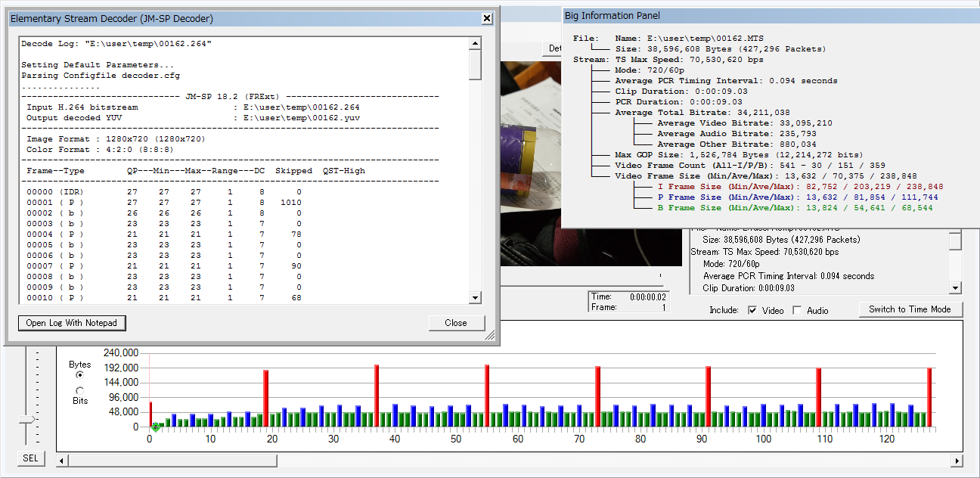980x478 pixels.
Task: Click the decode log scroll-up arrow
Action: (x=475, y=43)
